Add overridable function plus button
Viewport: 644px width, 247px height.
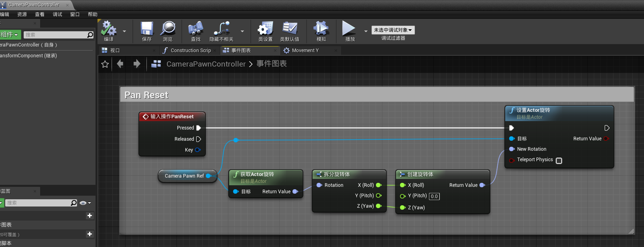click(x=90, y=234)
